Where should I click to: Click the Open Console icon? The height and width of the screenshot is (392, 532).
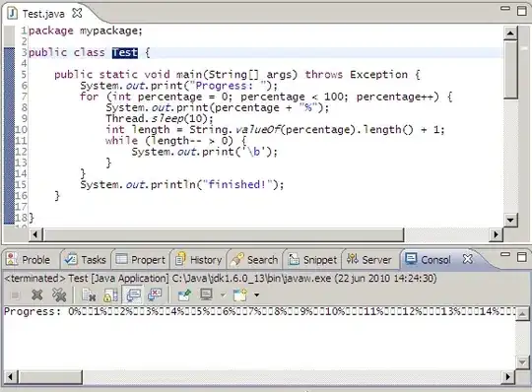(x=240, y=294)
